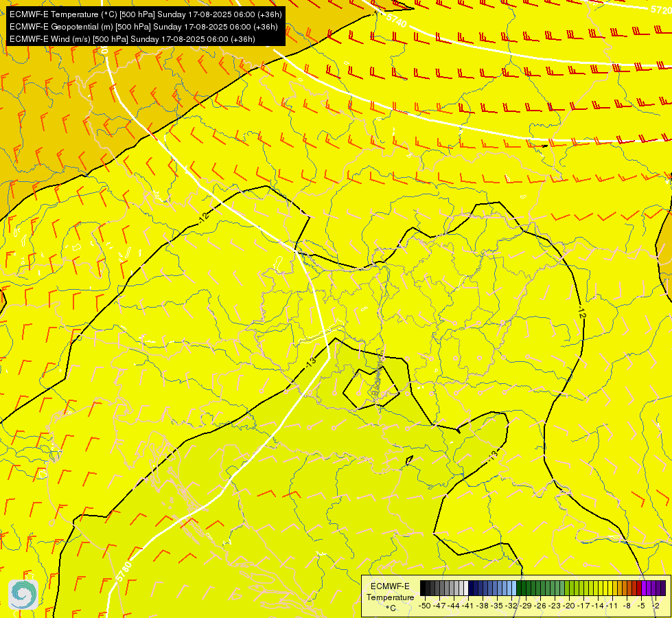Pick the white swatch in the color scale
672x618 pixels.
(466, 588)
